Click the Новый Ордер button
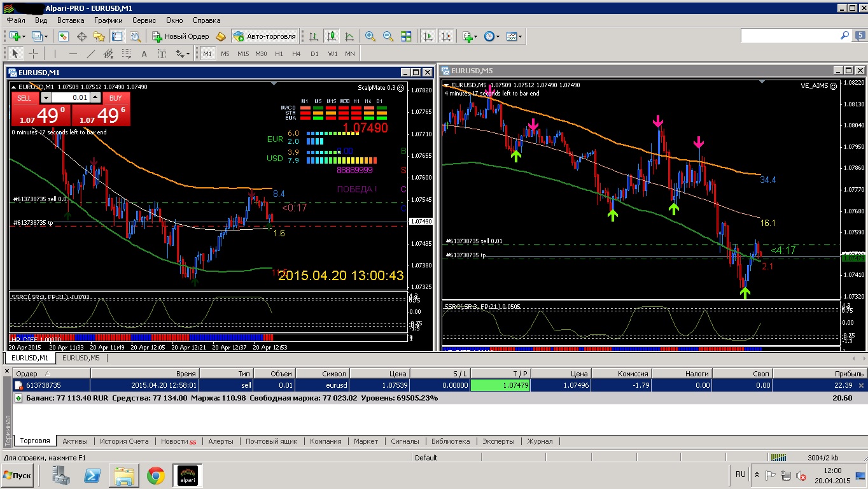This screenshot has width=868, height=489. click(180, 36)
